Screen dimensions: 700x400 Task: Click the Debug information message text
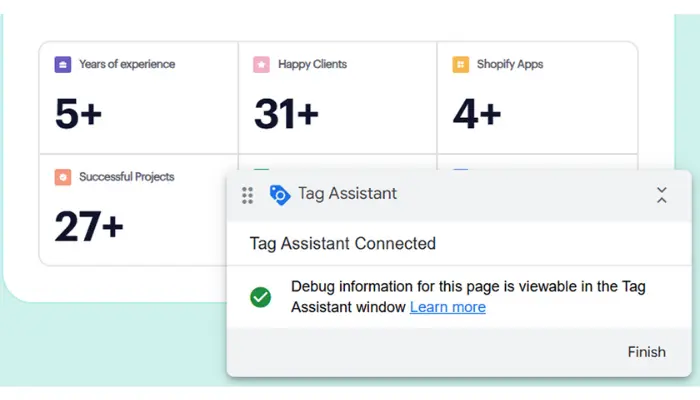pos(468,297)
